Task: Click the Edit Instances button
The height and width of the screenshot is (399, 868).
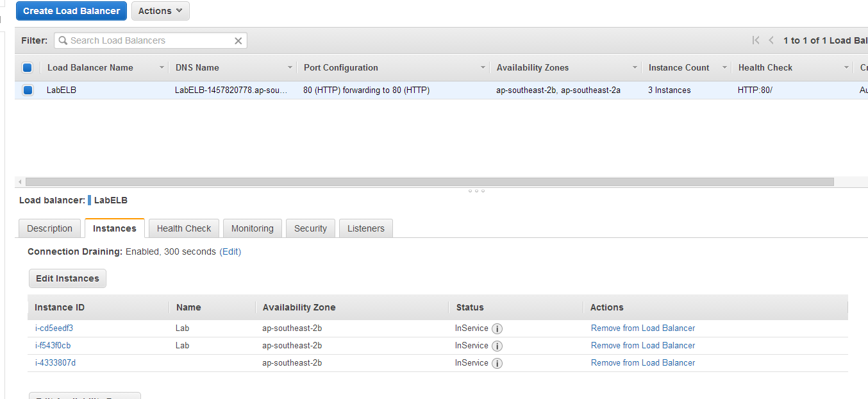Action: click(67, 278)
